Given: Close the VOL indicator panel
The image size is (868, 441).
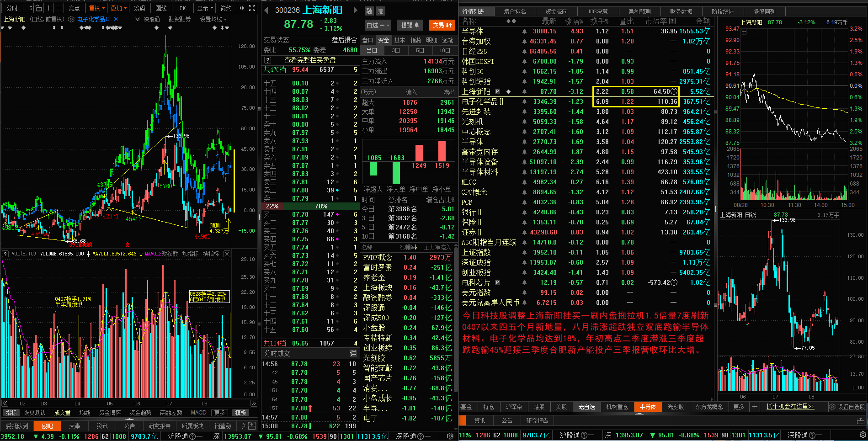Looking at the screenshot, I should pyautogui.click(x=227, y=254).
